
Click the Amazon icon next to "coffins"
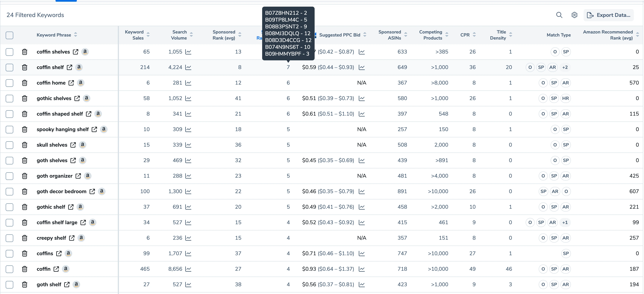[68, 254]
